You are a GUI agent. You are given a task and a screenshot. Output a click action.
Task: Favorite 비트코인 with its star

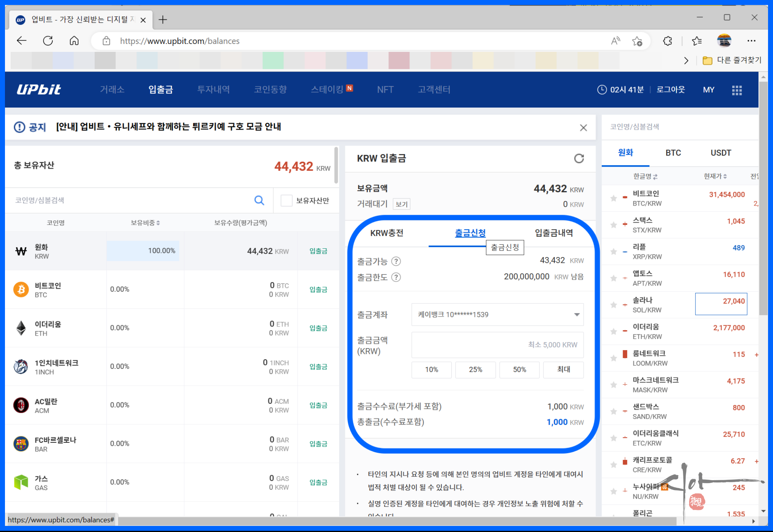(x=613, y=198)
